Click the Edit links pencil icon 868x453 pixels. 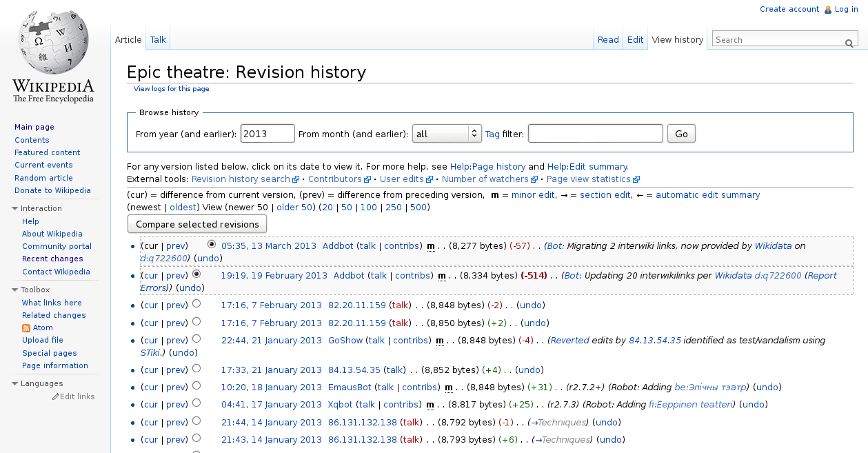[56, 396]
